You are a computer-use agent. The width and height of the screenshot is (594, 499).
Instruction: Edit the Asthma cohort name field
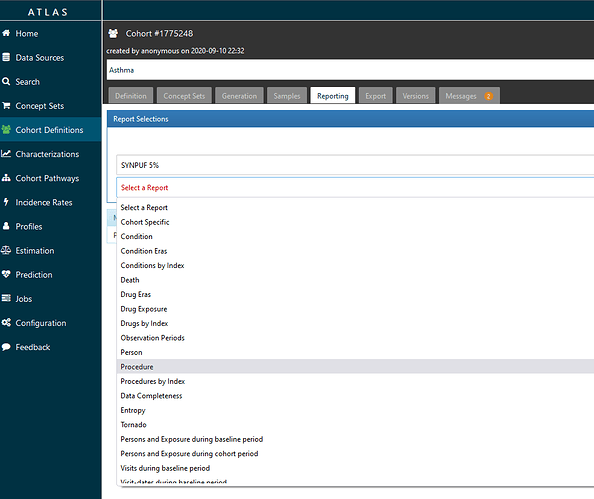click(x=350, y=70)
